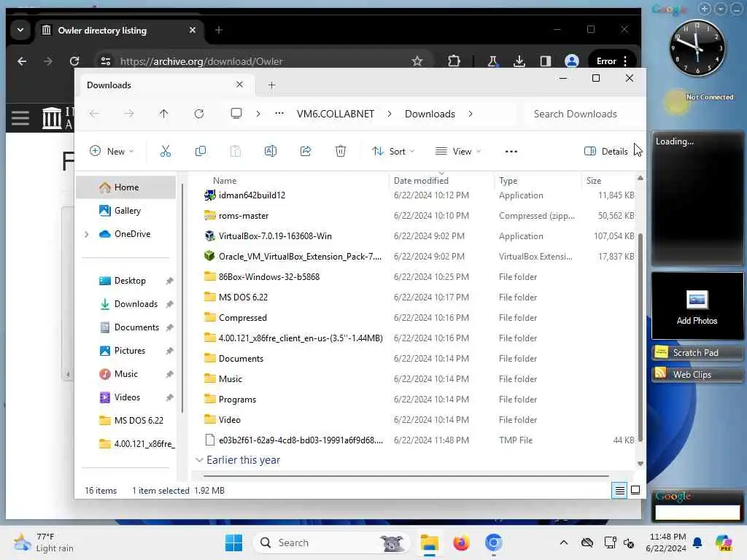Click Chrome address bar archive.org URL
The width and height of the screenshot is (747, 560).
click(x=201, y=61)
